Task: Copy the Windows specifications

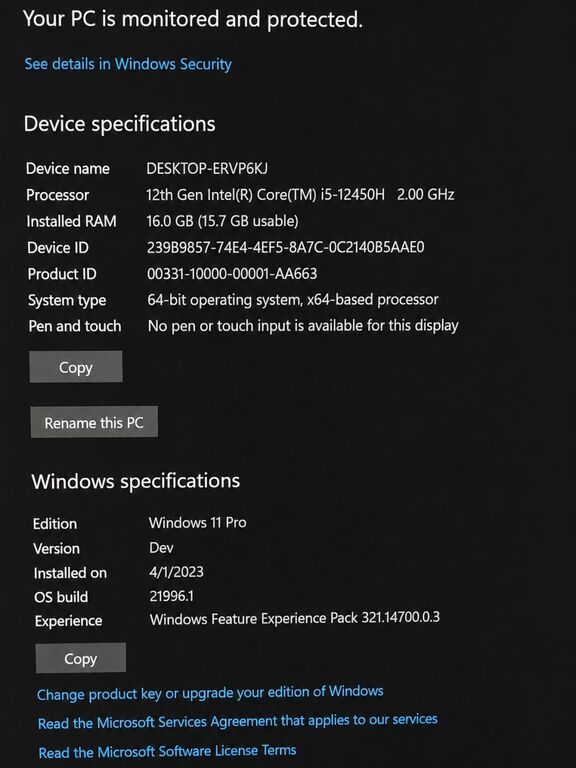Action: [80, 658]
